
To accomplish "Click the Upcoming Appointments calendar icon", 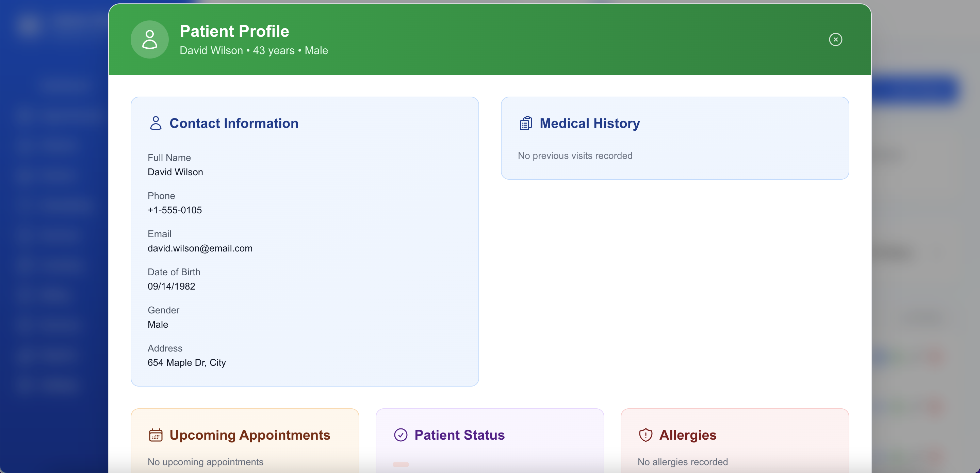I will tap(156, 435).
